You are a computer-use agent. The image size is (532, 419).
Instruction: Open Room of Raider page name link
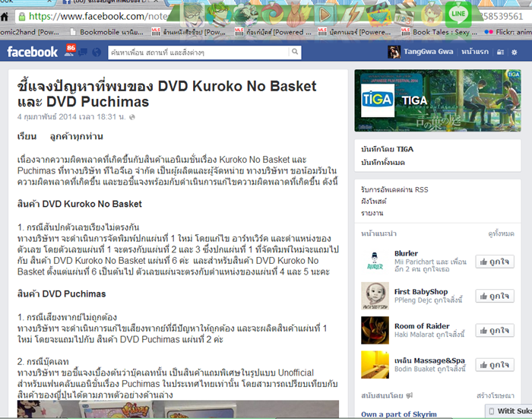tap(422, 326)
